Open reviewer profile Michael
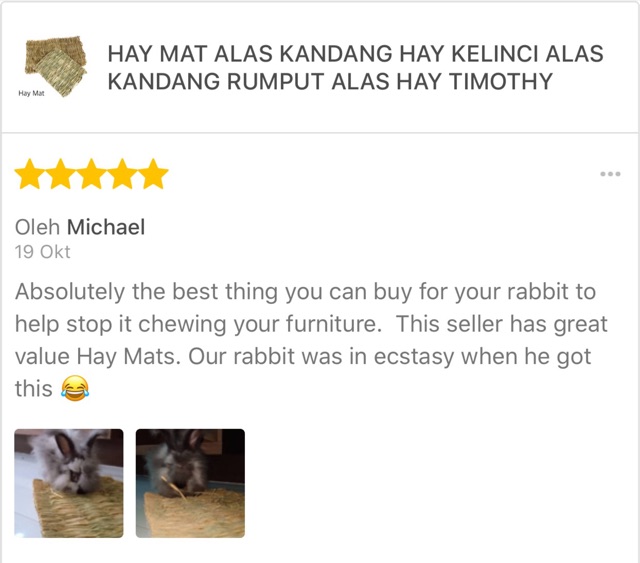This screenshot has height=563, width=640. point(106,227)
